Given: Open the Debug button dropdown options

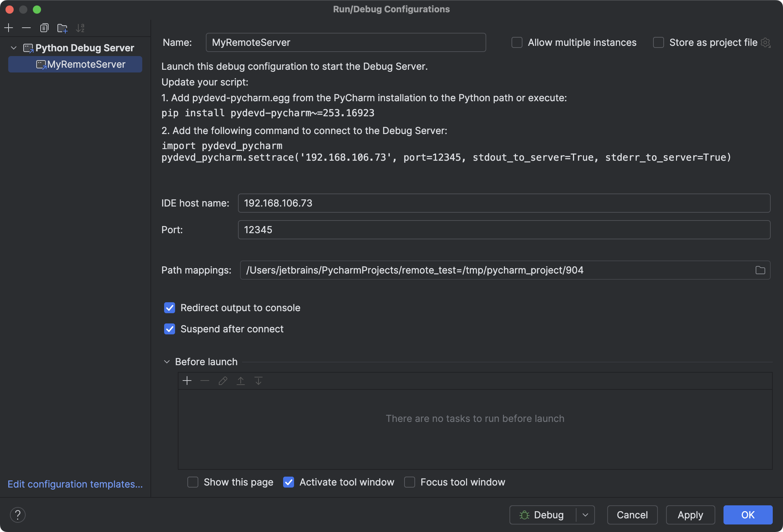Looking at the screenshot, I should coord(585,515).
